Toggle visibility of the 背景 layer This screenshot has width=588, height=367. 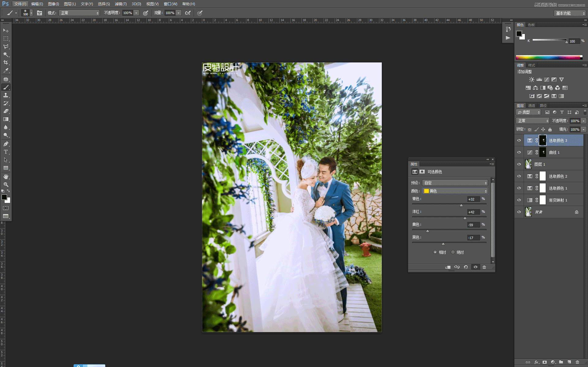519,212
